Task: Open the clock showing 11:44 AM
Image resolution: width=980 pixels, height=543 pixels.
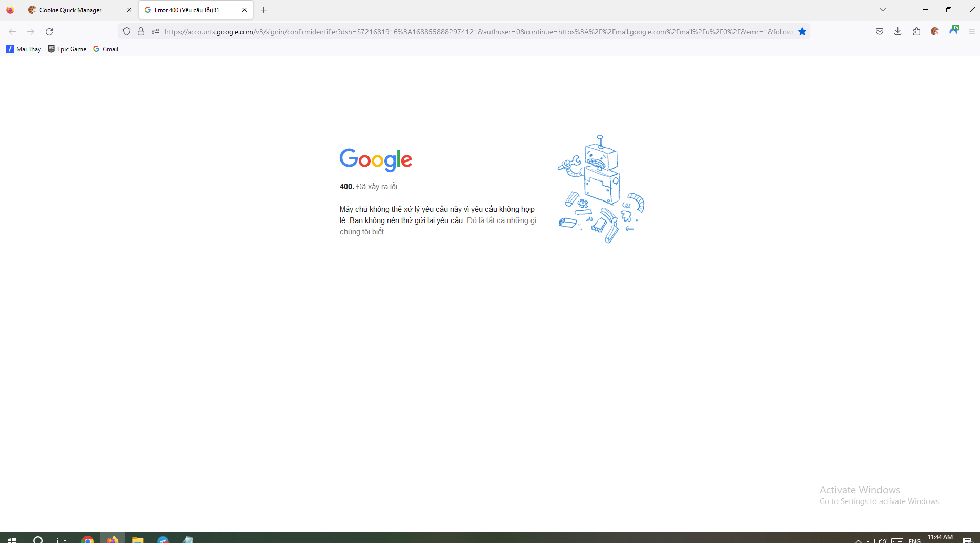Action: [940, 538]
